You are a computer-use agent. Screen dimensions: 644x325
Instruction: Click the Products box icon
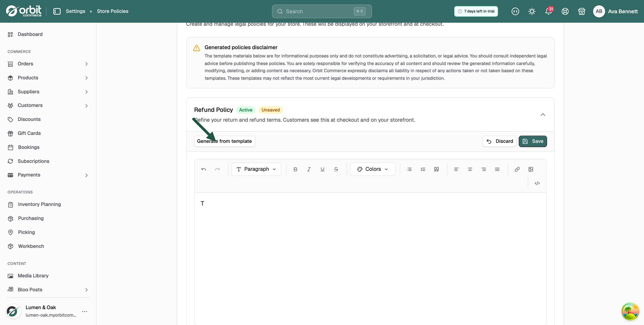tap(10, 78)
